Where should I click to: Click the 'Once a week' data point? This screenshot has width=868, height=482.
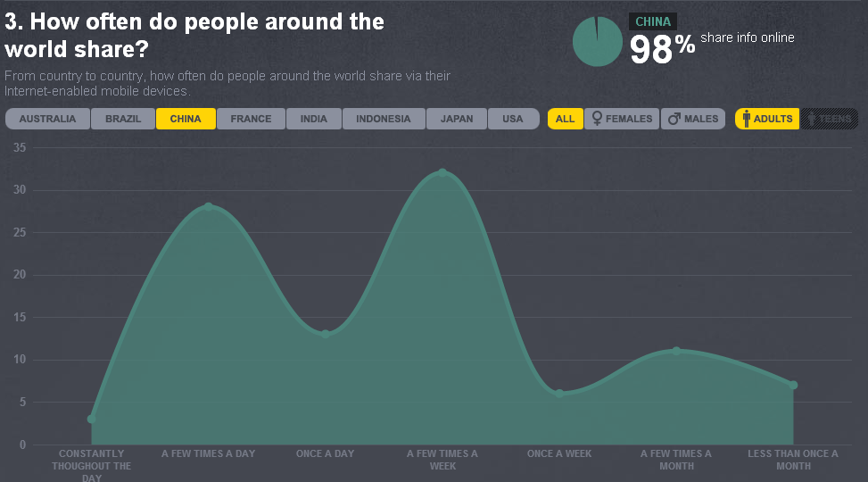tap(559, 393)
